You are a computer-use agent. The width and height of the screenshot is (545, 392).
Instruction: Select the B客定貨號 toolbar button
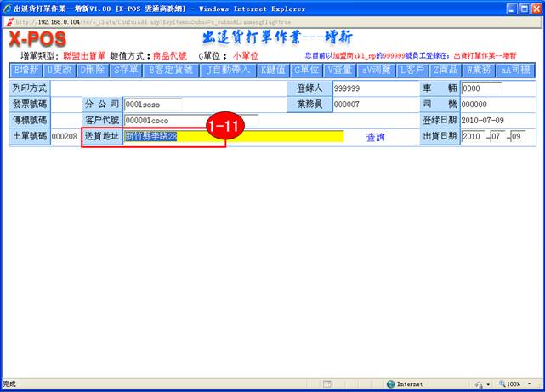tap(172, 70)
